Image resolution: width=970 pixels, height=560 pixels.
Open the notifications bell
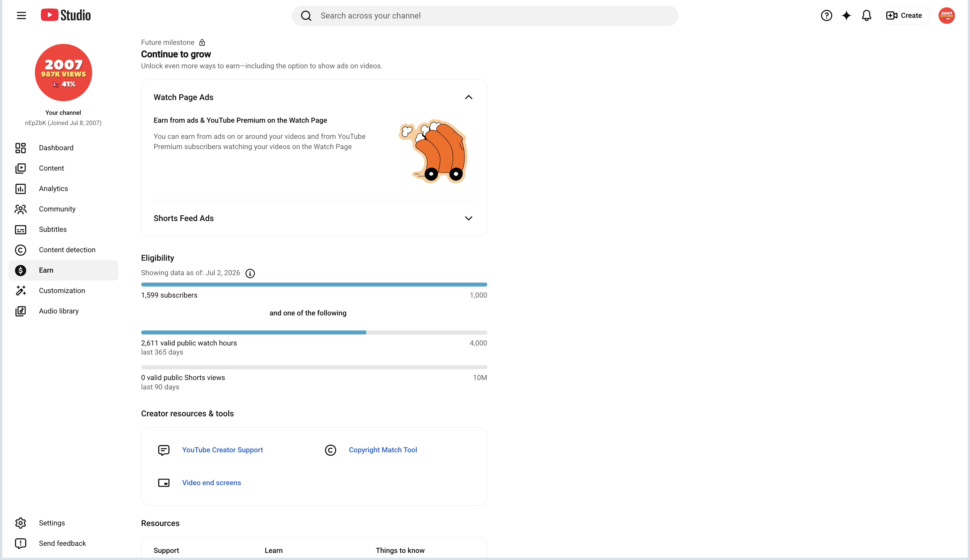click(x=866, y=15)
